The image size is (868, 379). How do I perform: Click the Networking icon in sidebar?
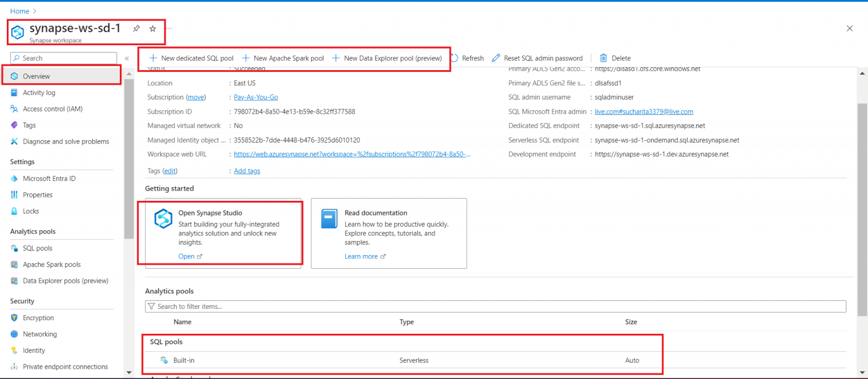[14, 334]
